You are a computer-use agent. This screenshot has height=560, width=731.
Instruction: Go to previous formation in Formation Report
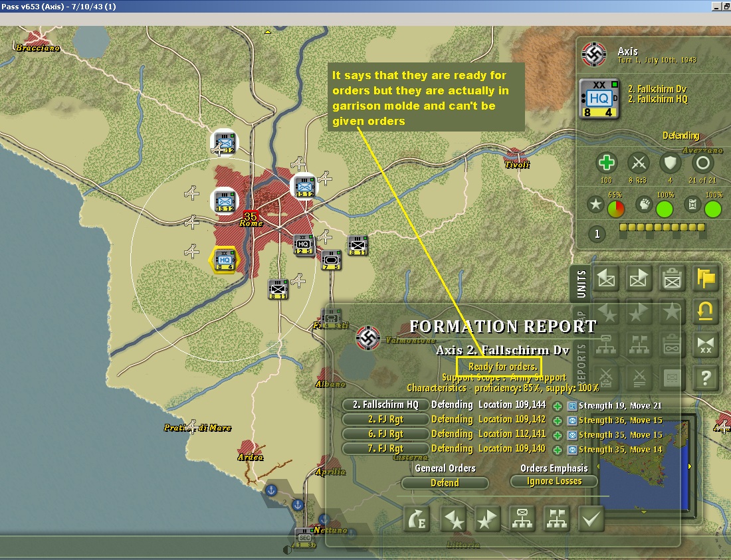pyautogui.click(x=453, y=519)
